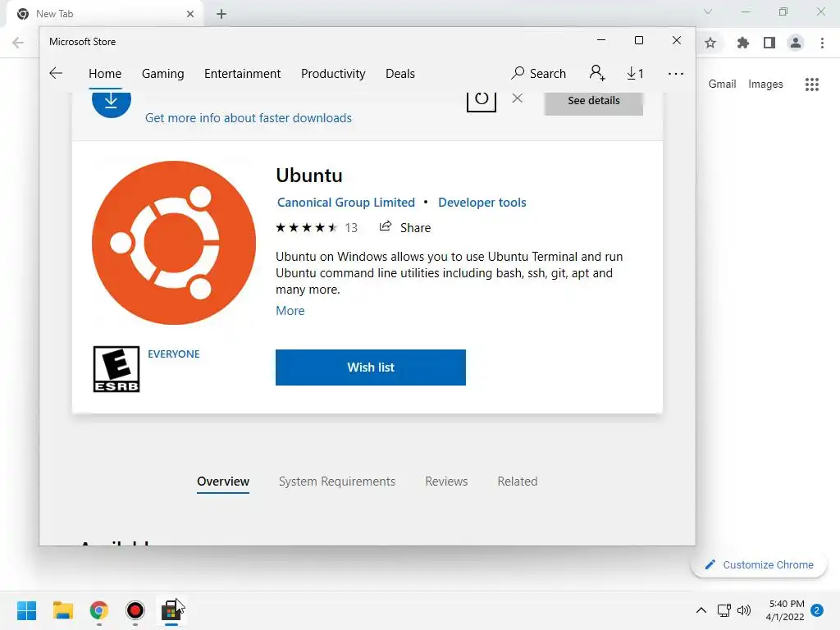Viewport: 840px width, 630px height.
Task: Click the network tray icon
Action: [x=724, y=610]
